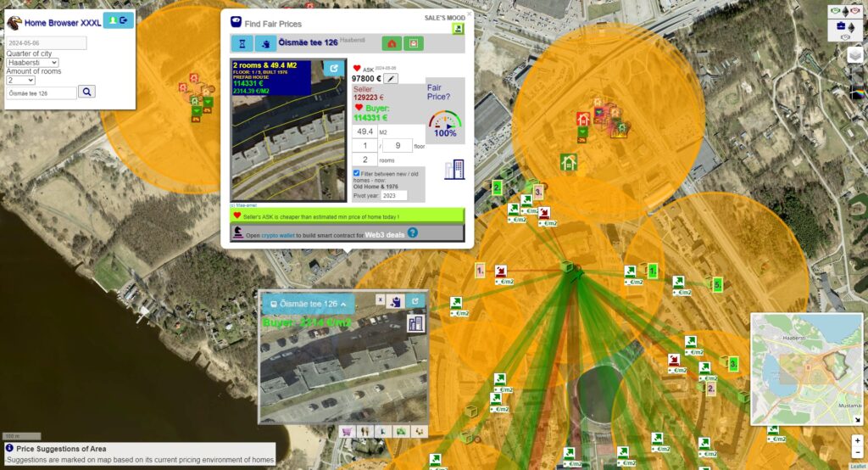Click the magnifier search button
The width and height of the screenshot is (868, 470).
87,92
